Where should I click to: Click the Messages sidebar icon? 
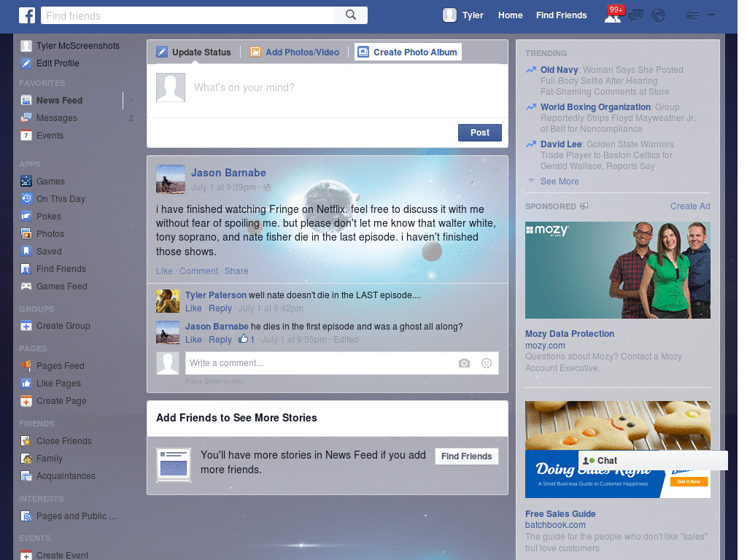26,118
